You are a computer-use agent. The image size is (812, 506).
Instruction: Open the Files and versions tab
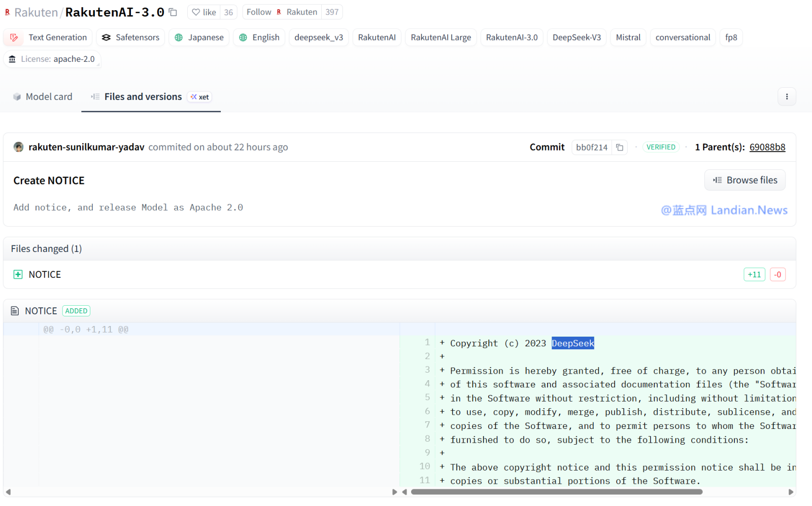tap(143, 97)
